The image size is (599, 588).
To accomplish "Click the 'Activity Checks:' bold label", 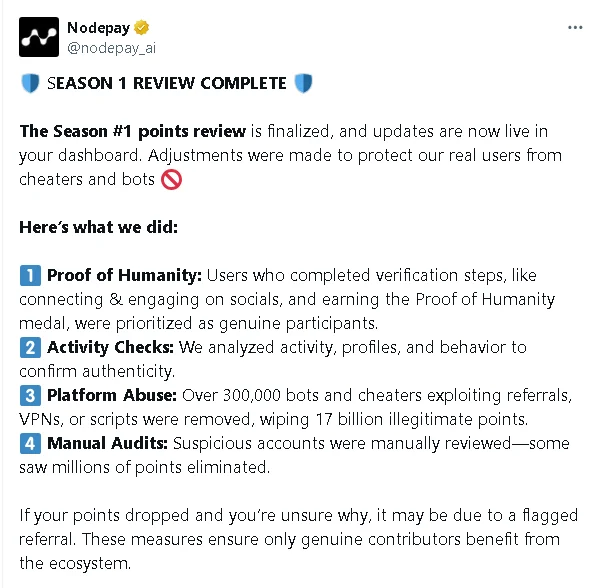I will click(x=110, y=348).
